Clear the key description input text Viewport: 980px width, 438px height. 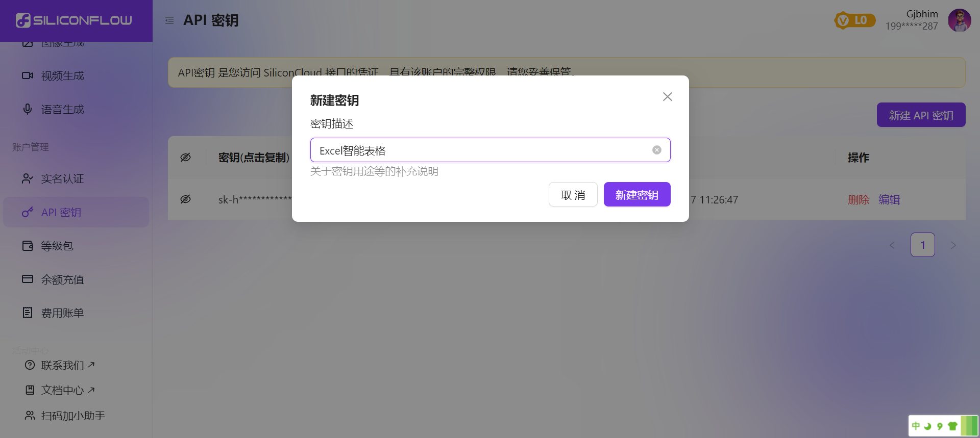tap(657, 150)
